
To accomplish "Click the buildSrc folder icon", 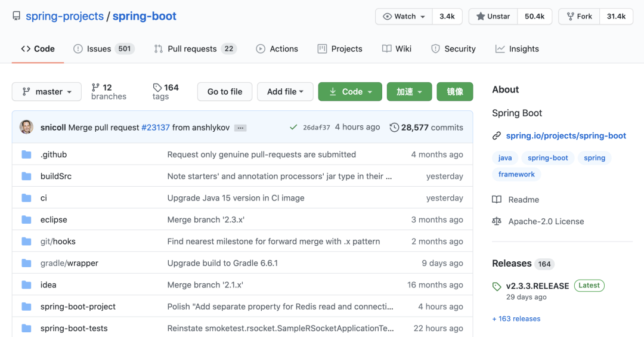I will coord(26,177).
